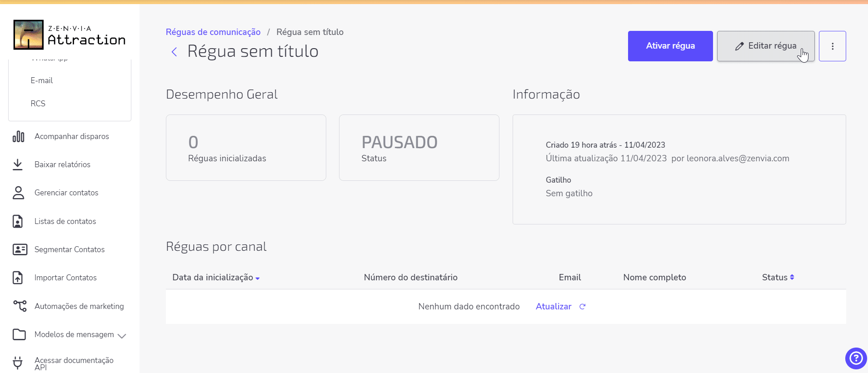Open the help question mark bubble
This screenshot has height=373, width=868.
tap(856, 358)
